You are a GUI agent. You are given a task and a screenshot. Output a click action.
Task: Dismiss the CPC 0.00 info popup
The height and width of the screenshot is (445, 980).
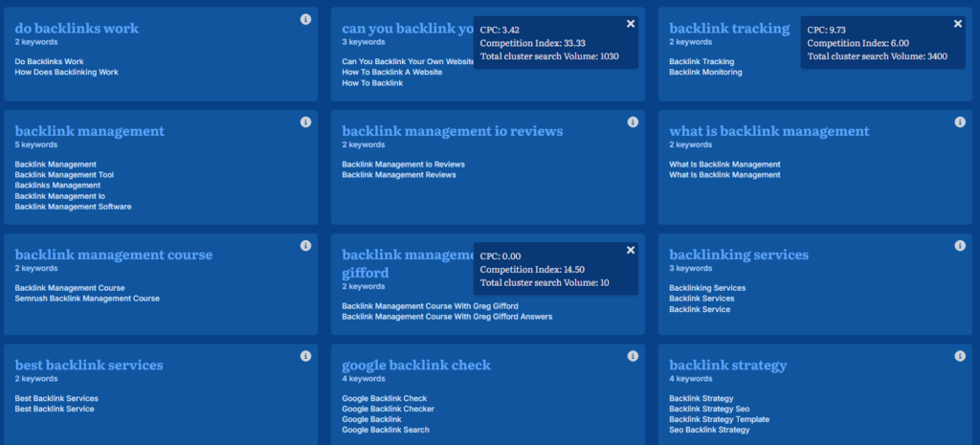pos(630,251)
